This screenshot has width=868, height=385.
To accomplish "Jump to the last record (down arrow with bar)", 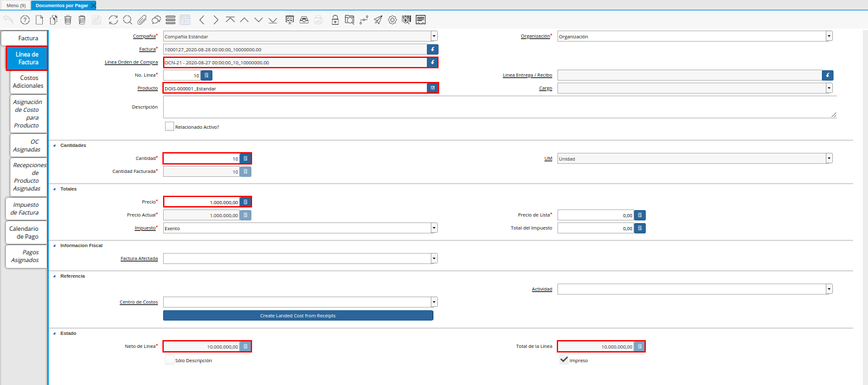I will tap(273, 20).
